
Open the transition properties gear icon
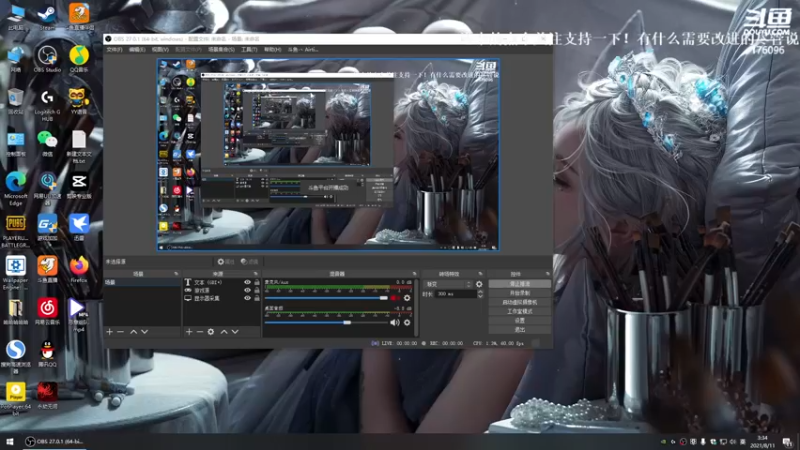[479, 284]
